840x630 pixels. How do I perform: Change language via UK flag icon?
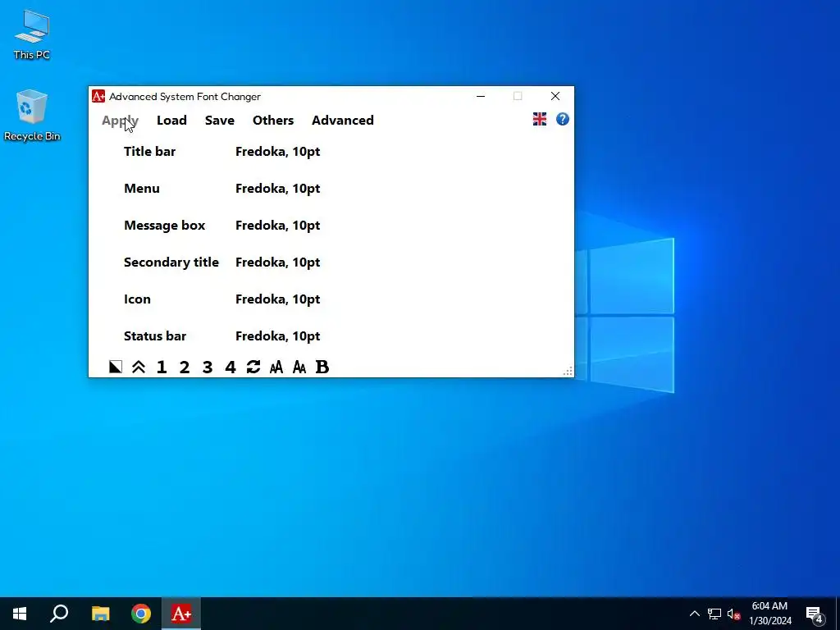(x=540, y=119)
